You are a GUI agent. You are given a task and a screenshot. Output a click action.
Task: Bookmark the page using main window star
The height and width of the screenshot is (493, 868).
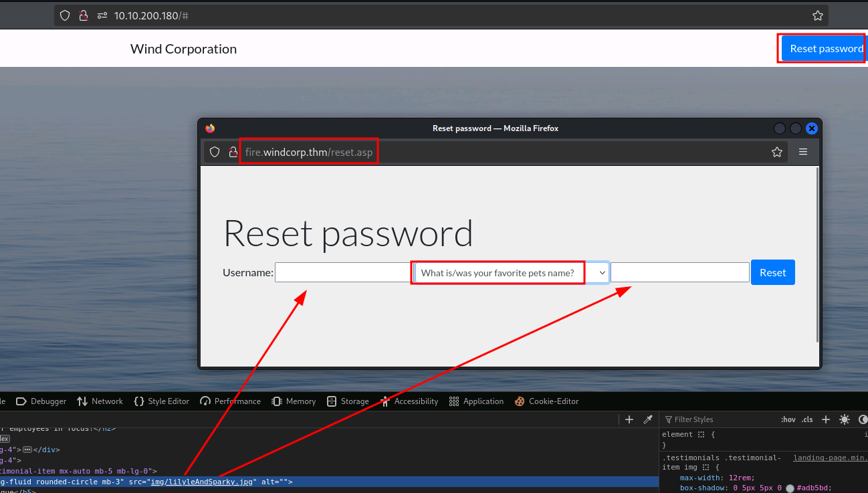[x=817, y=15]
